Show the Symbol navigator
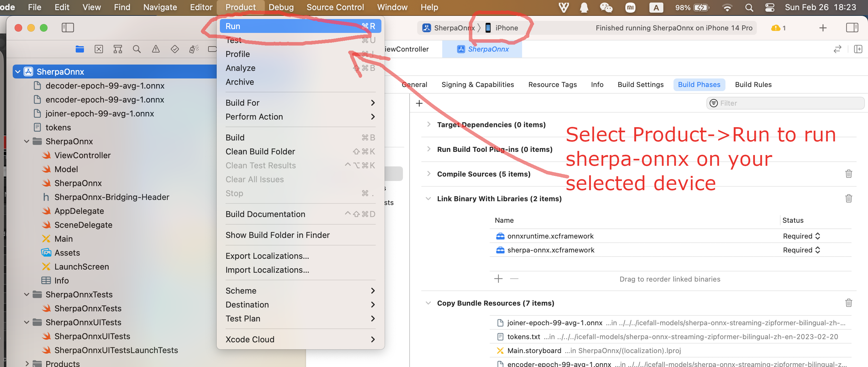 [118, 49]
